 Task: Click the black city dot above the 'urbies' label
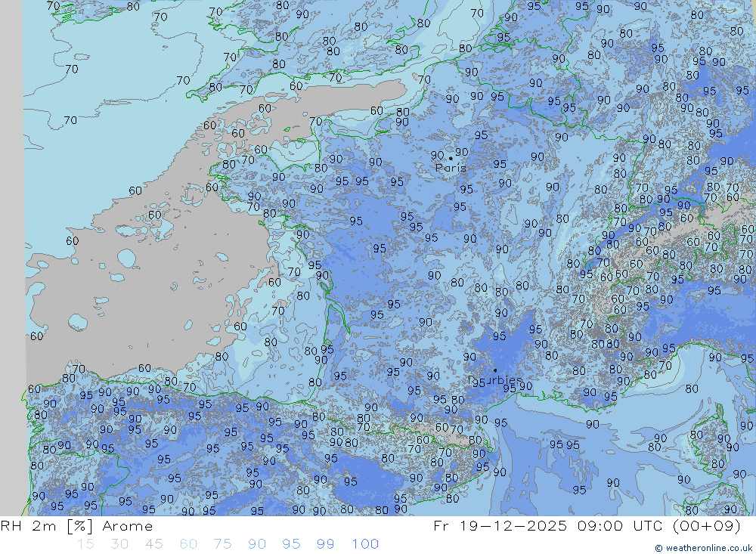(x=495, y=370)
